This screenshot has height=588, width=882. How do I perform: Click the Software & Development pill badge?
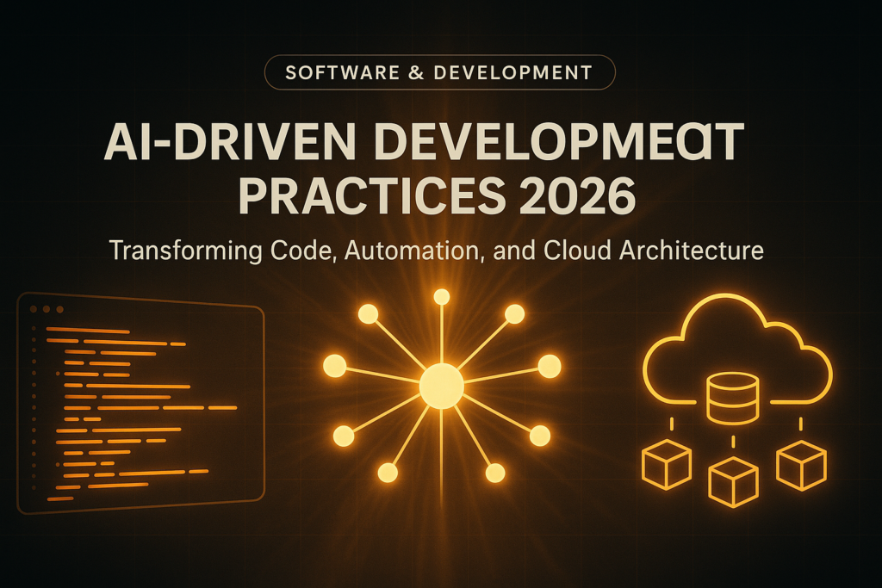439,72
